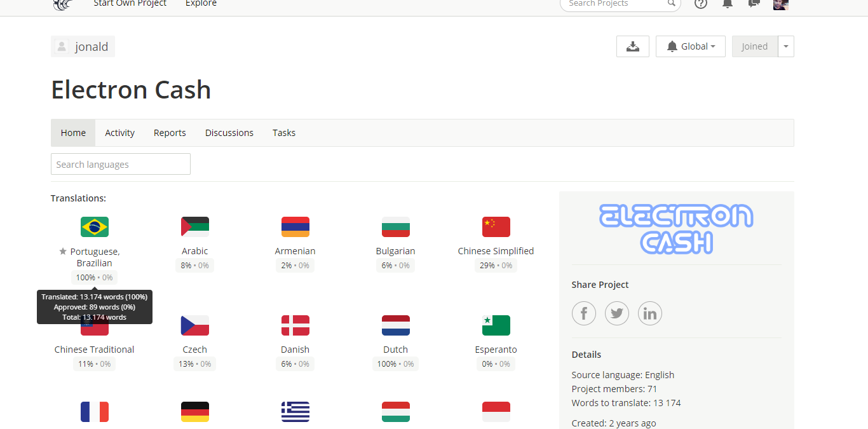This screenshot has height=429, width=868.
Task: Click the Arabic flag icon
Action: [x=195, y=227]
